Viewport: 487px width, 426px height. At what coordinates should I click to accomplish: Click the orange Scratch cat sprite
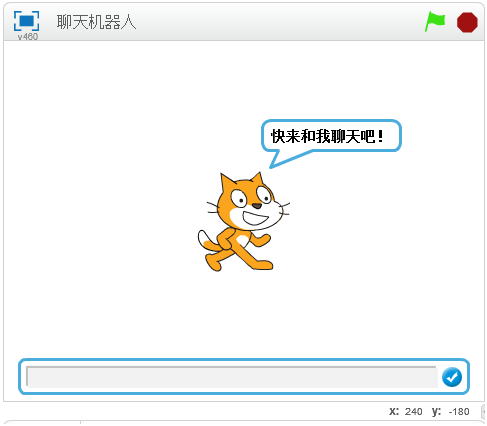(243, 222)
